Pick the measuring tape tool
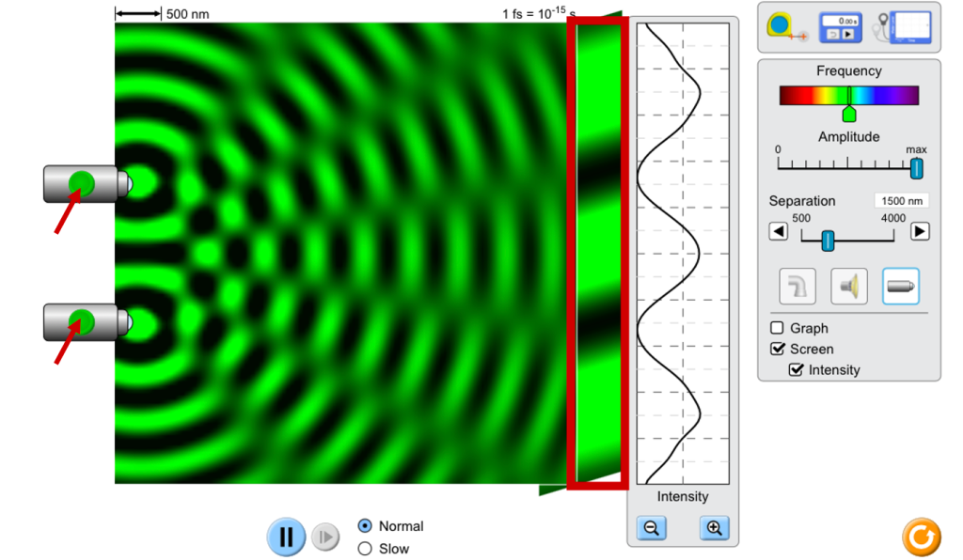Image resolution: width=963 pixels, height=560 pixels. tap(785, 27)
